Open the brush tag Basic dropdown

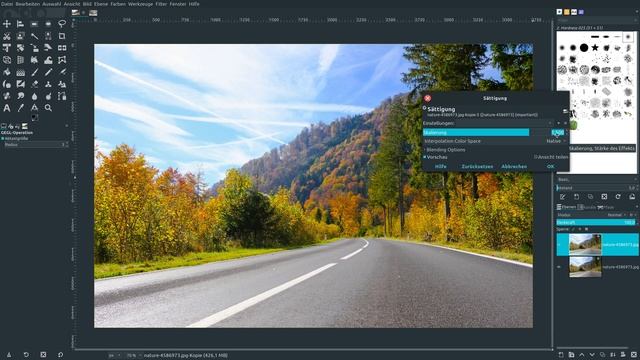596,180
